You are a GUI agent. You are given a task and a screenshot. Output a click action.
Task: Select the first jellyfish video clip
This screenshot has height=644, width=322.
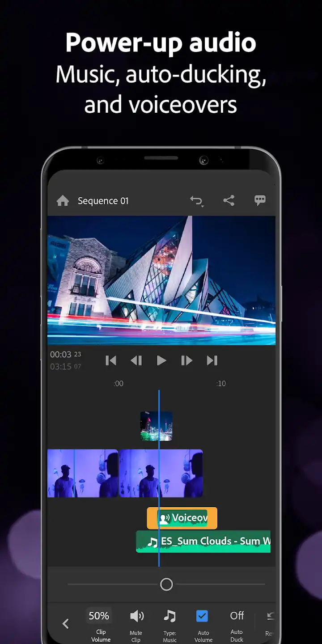(x=83, y=473)
